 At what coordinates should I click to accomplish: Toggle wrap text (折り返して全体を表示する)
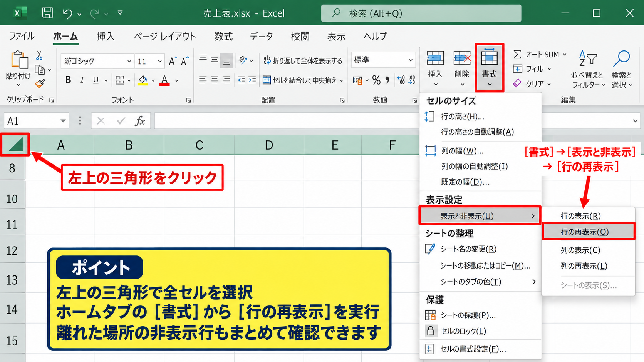(303, 60)
